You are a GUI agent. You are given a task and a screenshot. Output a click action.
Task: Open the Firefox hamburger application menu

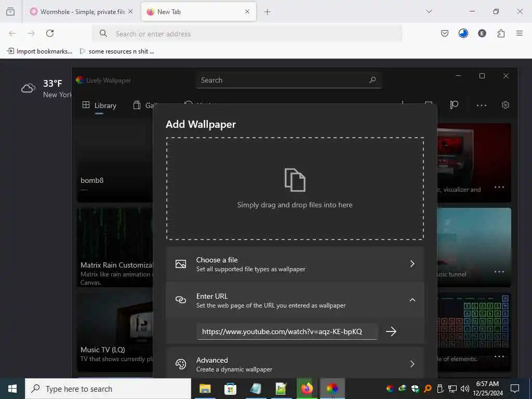click(520, 33)
